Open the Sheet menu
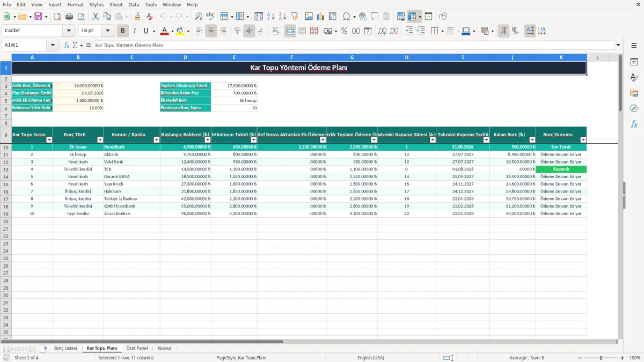644x362 pixels. (116, 4)
